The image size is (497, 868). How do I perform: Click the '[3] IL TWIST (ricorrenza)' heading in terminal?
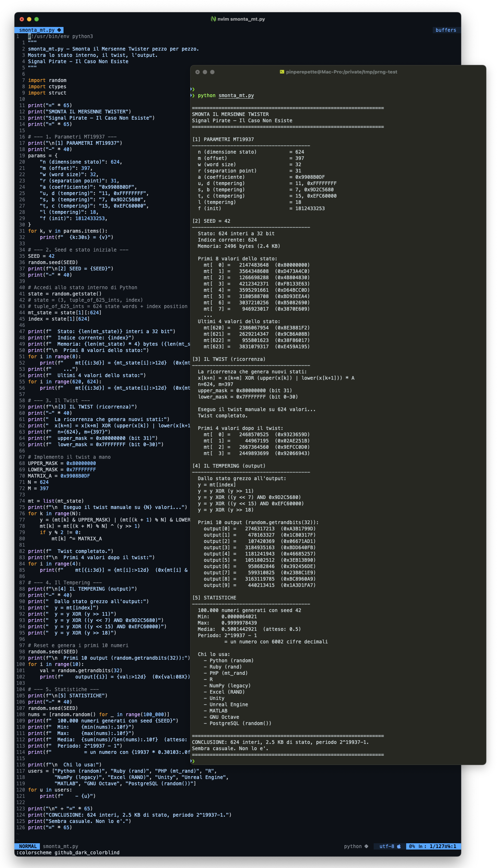229,359
